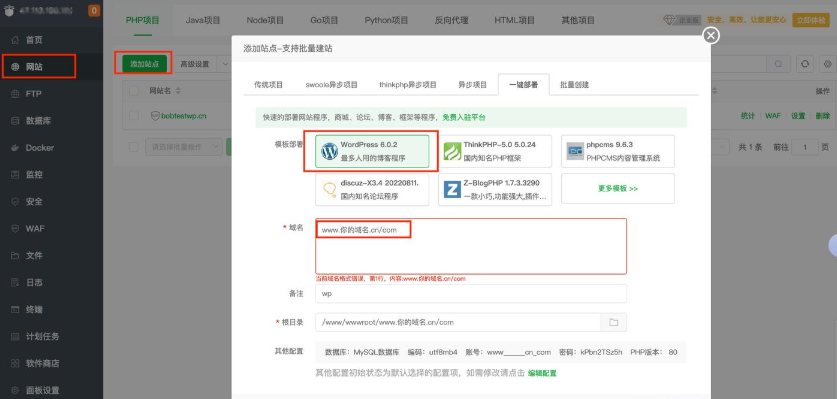
Task: Choose the Z-BlogPHP template icon
Action: (452, 190)
